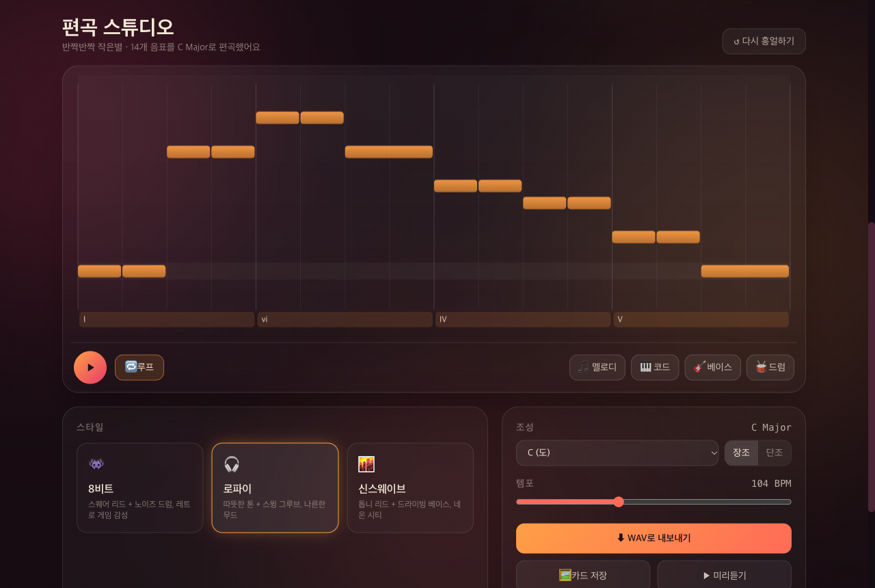Click WAV로 내보내기 export button
The image size is (875, 588).
tap(654, 538)
